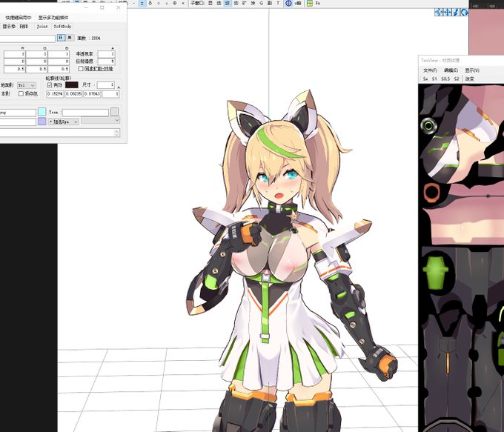Screen dimensions: 504x432
Task: Click the dark brown edge color swatch
Action: coord(72,85)
